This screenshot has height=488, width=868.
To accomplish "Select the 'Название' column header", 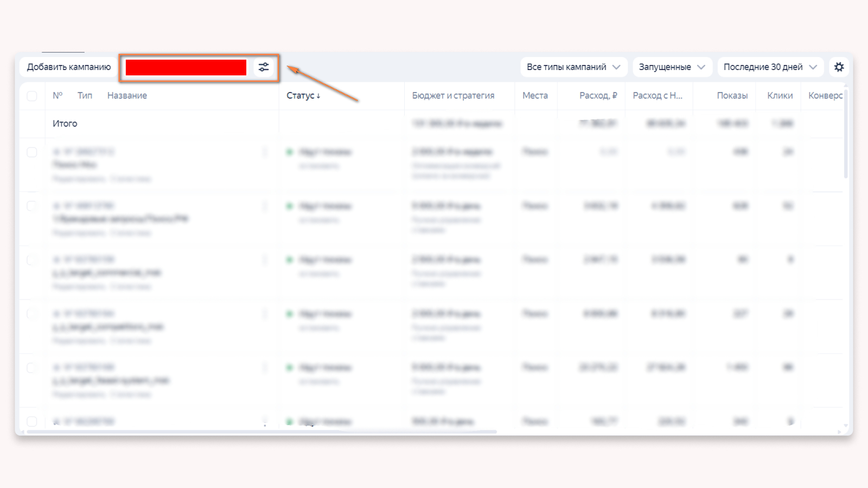I will (127, 95).
